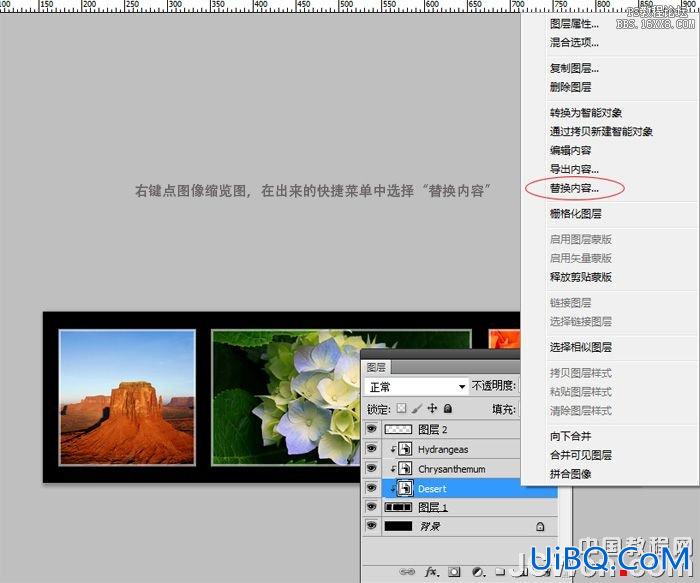Click the Hydrangeas smart object thumbnail icon
This screenshot has height=583, width=700.
405,449
